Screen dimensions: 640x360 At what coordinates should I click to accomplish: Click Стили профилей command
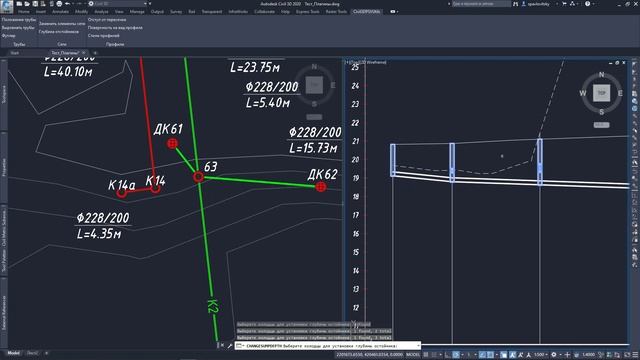[104, 36]
